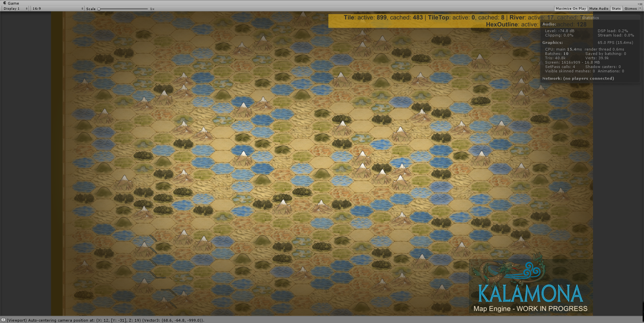
Task: Open the Auto-centering camera log message
Action: 105,320
